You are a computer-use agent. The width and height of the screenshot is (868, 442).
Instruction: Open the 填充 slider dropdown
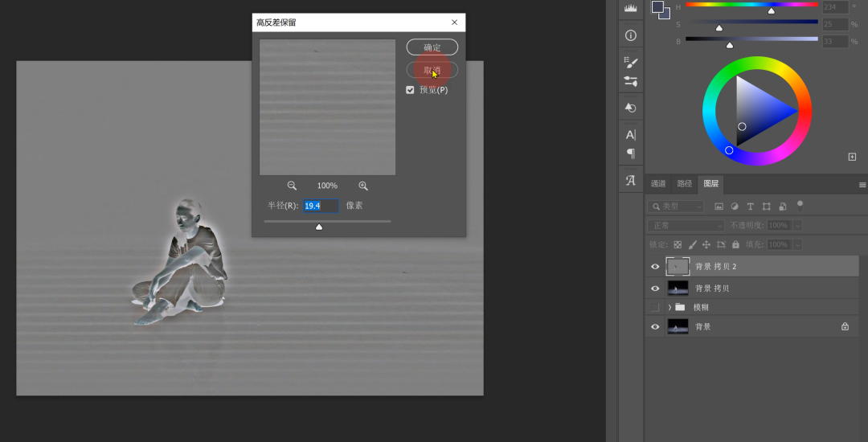coord(798,244)
